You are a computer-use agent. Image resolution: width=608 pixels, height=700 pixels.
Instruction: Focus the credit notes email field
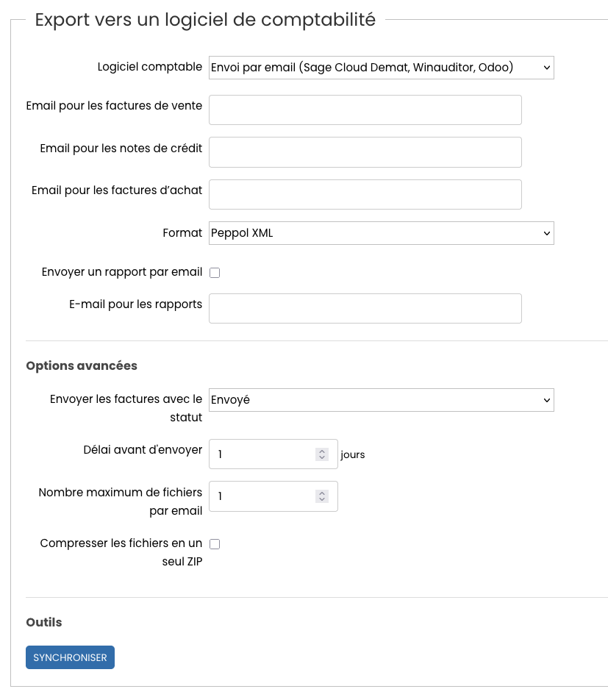[365, 152]
